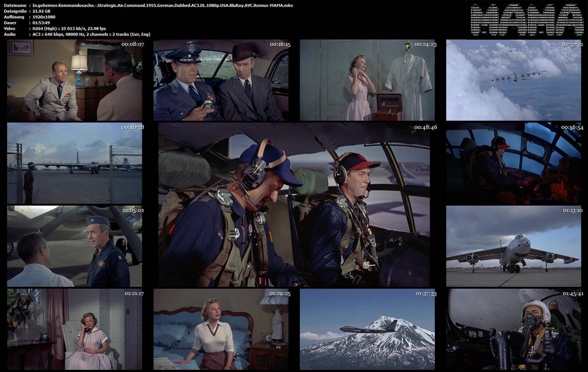The image size is (588, 372).
Task: Open the telephone scene thumbnail at 01:21:17
Action: pos(75,329)
